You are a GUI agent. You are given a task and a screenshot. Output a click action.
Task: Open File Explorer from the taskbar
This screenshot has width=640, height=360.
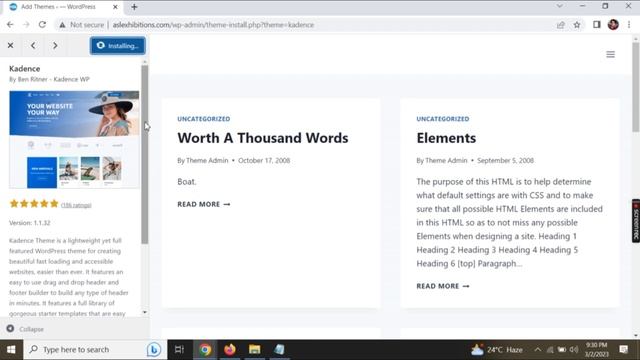[255, 349]
